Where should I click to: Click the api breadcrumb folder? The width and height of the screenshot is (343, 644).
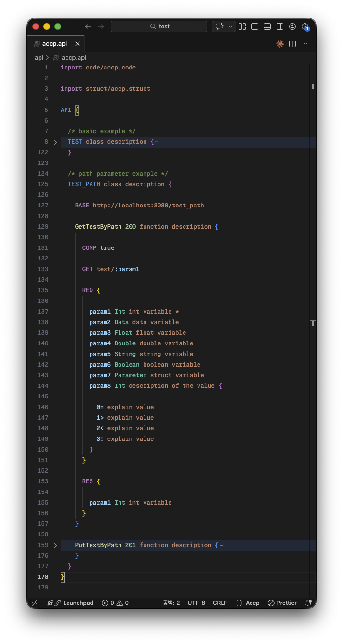pyautogui.click(x=39, y=57)
